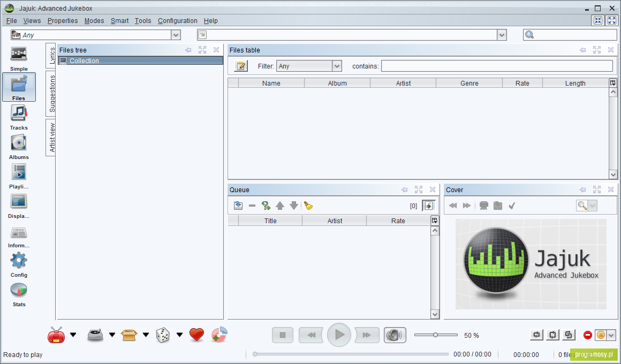Click the Queue remove minus icon
The image size is (621, 364).
coord(252,206)
